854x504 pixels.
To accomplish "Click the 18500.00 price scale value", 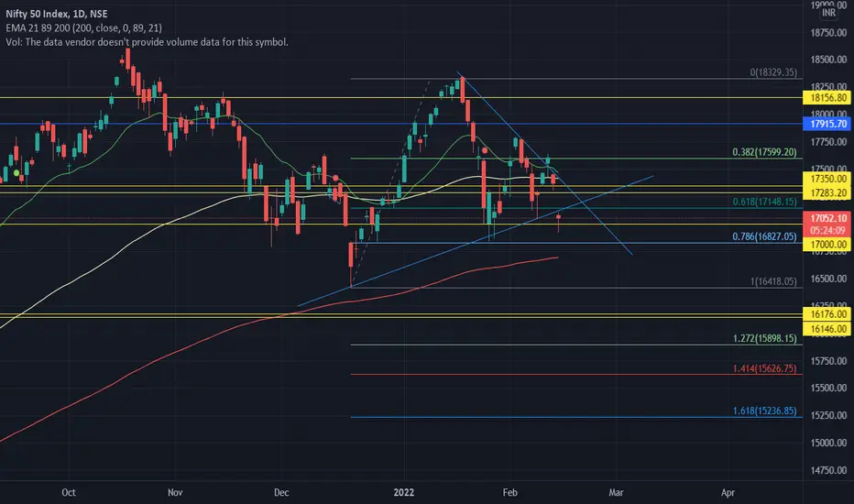I will tap(828, 60).
